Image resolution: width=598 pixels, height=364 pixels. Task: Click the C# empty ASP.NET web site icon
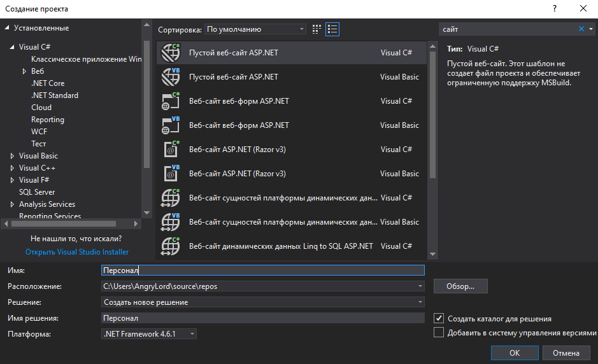pyautogui.click(x=171, y=53)
